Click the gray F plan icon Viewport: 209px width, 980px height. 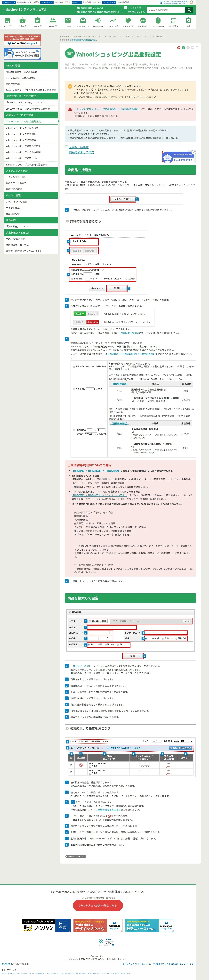(188, 48)
